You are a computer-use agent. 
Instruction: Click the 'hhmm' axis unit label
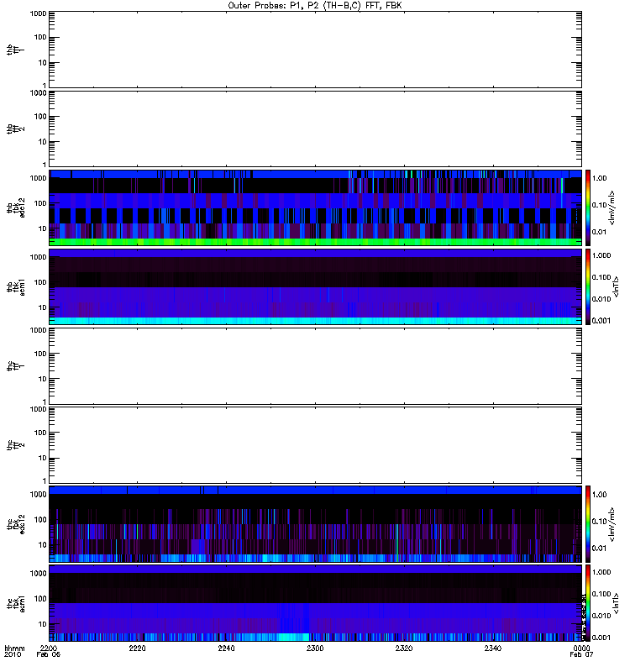pyautogui.click(x=14, y=648)
